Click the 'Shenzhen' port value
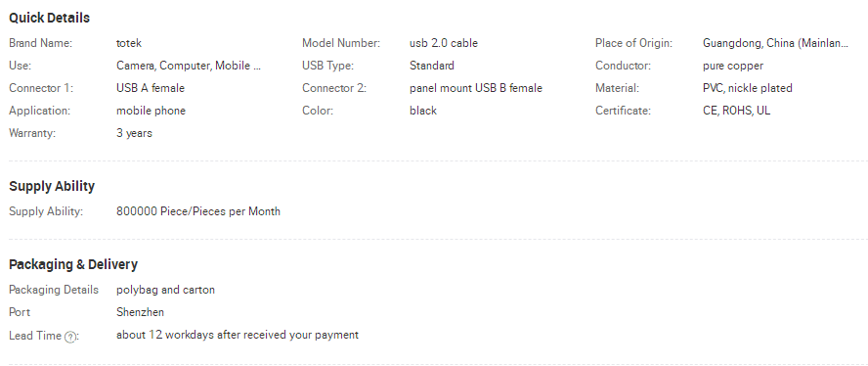Screen dimensions: 868x366 tap(140, 312)
